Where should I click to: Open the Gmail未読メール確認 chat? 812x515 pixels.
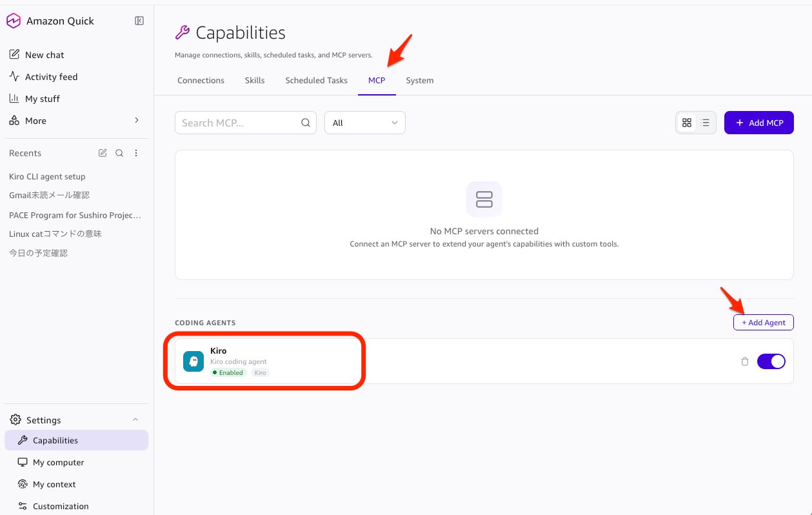tap(49, 195)
